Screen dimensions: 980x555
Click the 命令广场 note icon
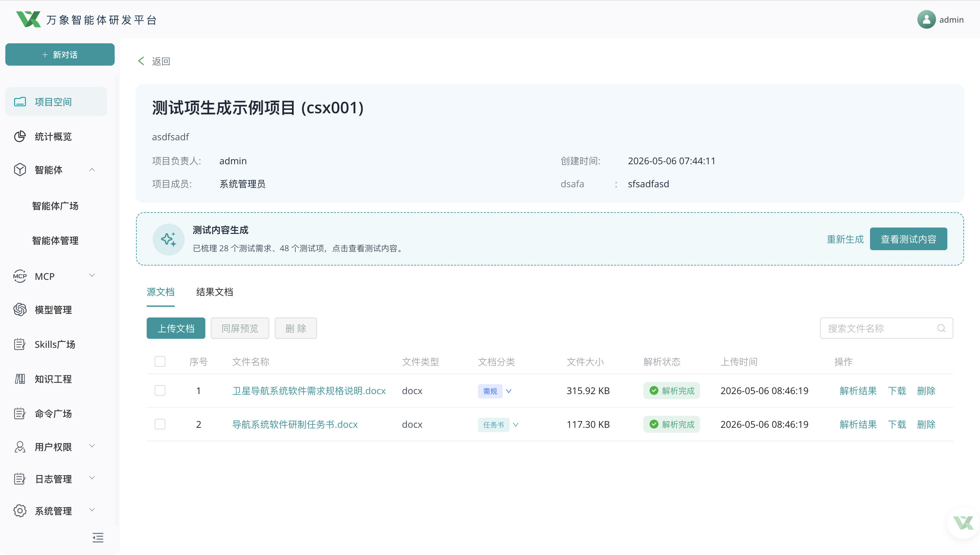pos(20,413)
